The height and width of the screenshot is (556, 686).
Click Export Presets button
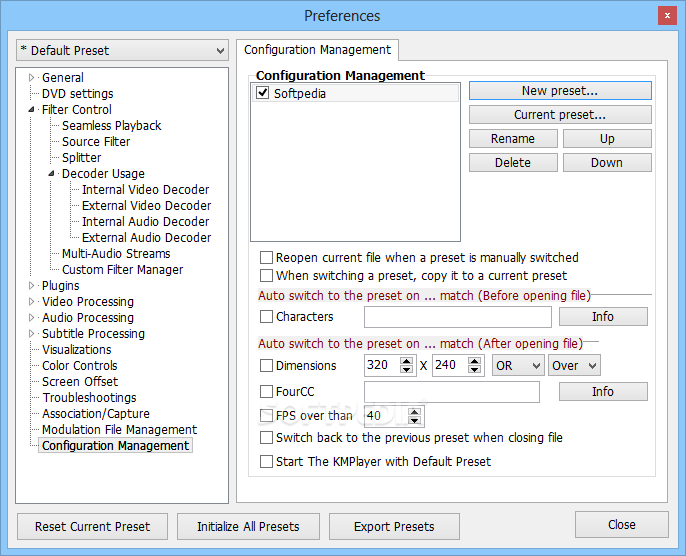(x=394, y=526)
